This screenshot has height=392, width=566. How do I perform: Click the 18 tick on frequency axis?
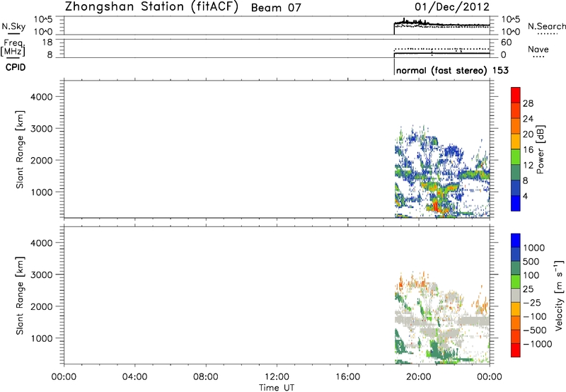(x=47, y=42)
